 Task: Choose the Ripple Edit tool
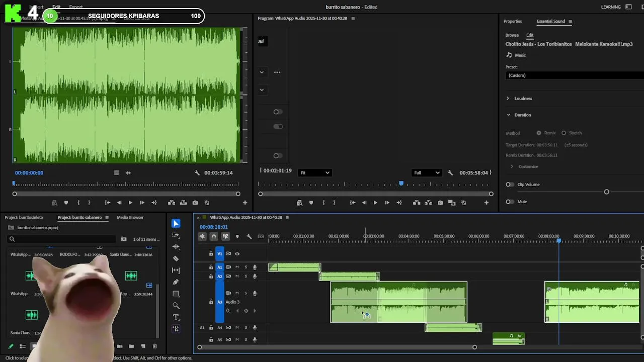[x=176, y=247]
